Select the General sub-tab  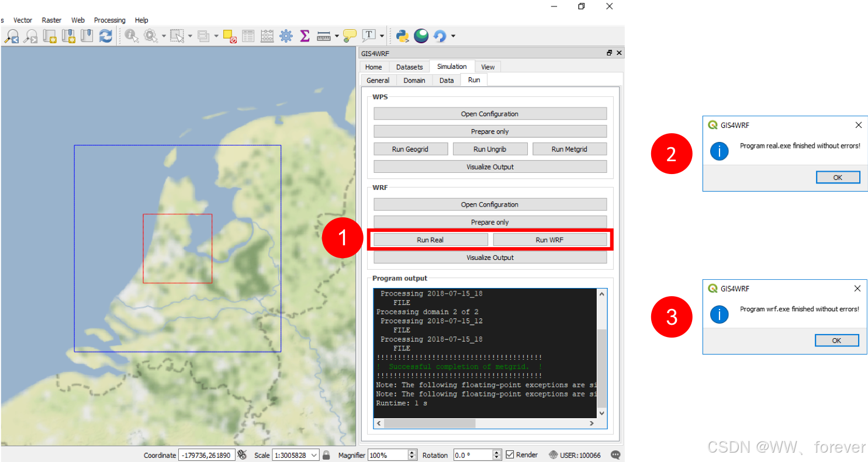point(378,81)
